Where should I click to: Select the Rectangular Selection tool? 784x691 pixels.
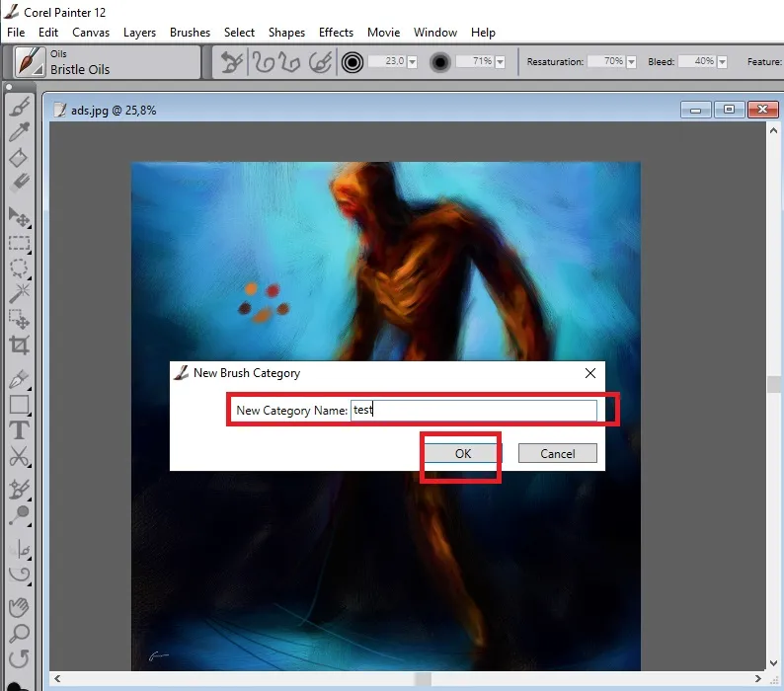[x=20, y=243]
